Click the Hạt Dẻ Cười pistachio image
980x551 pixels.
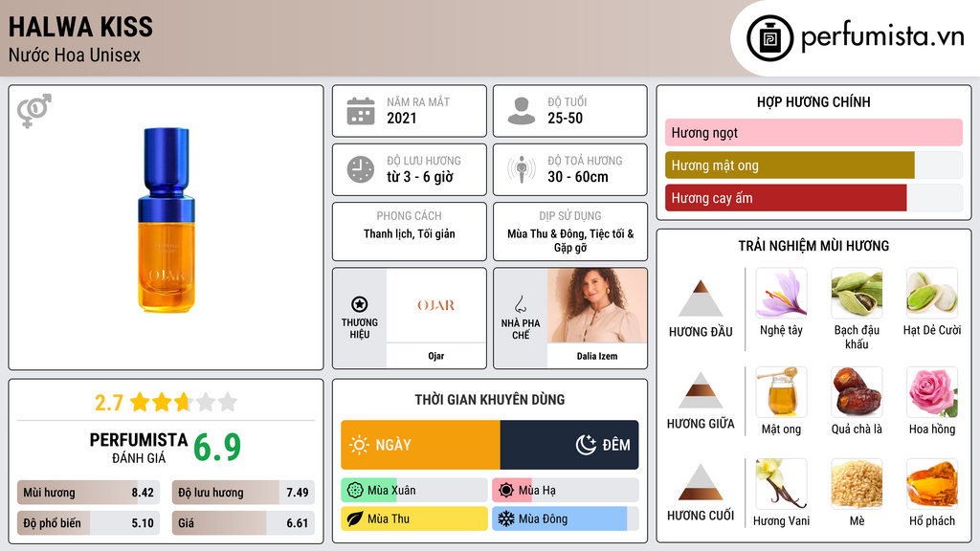point(932,294)
